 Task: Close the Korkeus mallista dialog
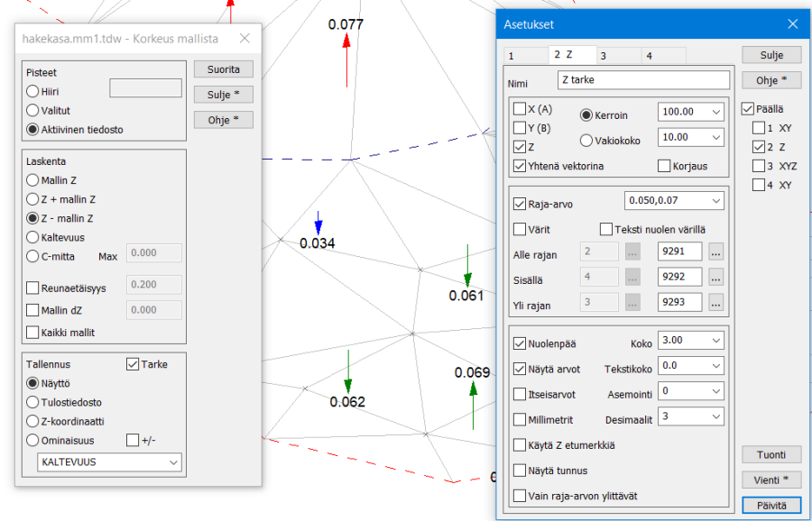click(245, 39)
